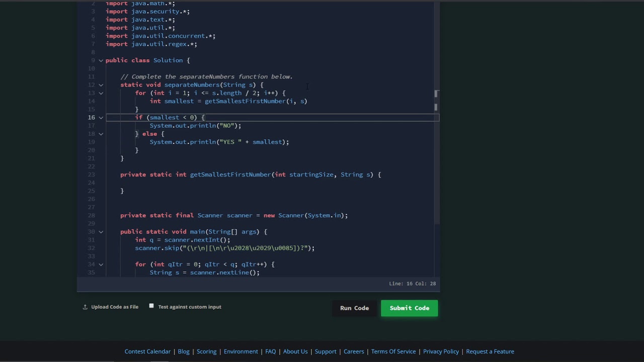Click the Scanner scanner declaration on line 28

coord(234,215)
